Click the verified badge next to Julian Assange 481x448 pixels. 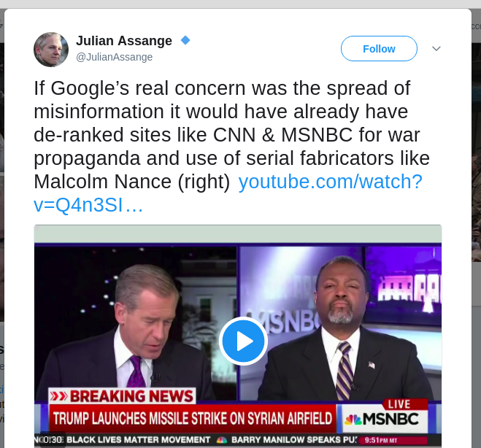(185, 40)
